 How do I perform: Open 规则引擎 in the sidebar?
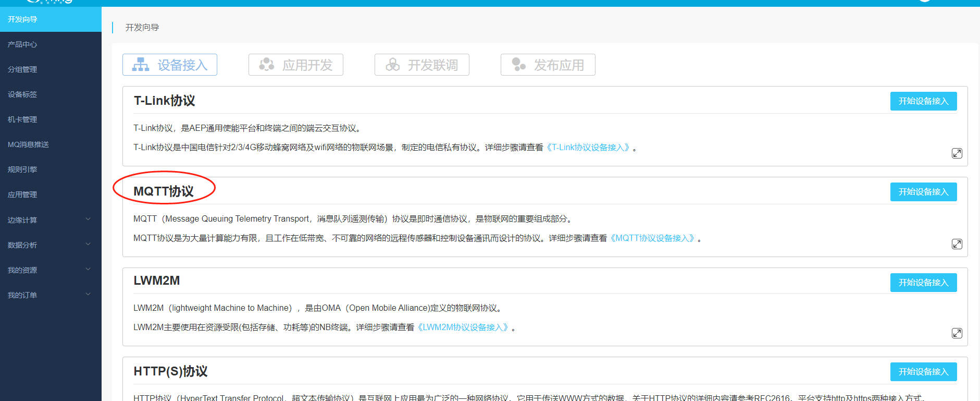[x=51, y=169]
